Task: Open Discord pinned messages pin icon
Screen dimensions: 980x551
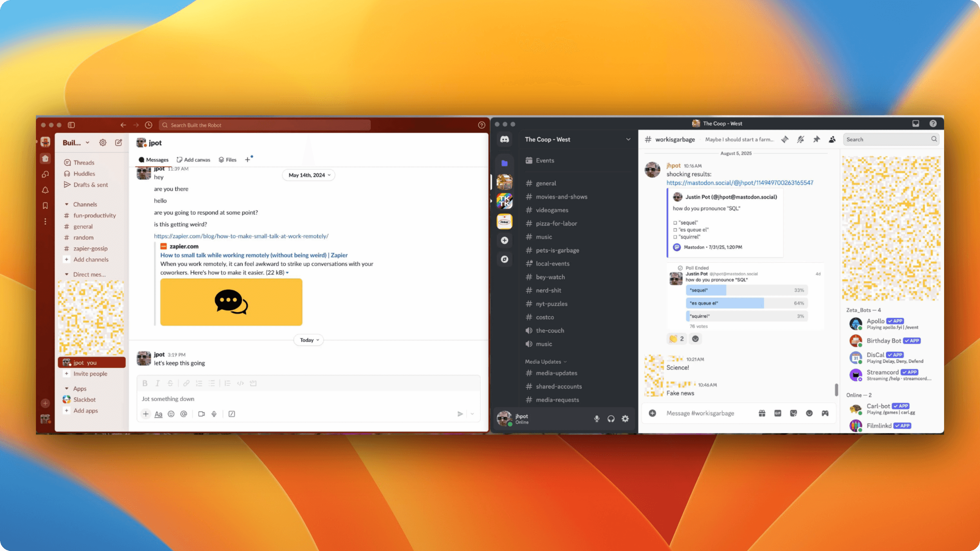Action: click(816, 139)
